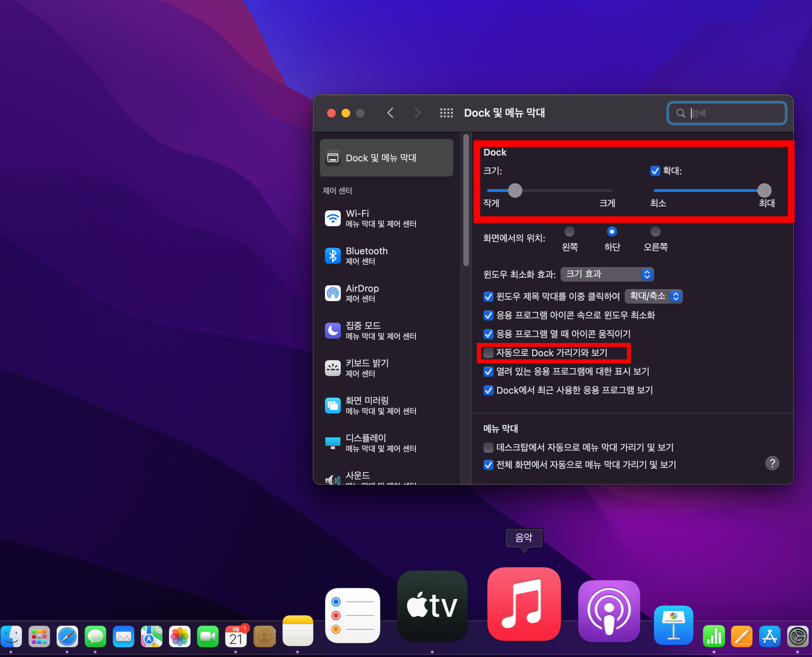Select 키보드 밝기 in the sidebar
The height and width of the screenshot is (657, 812).
click(x=387, y=368)
